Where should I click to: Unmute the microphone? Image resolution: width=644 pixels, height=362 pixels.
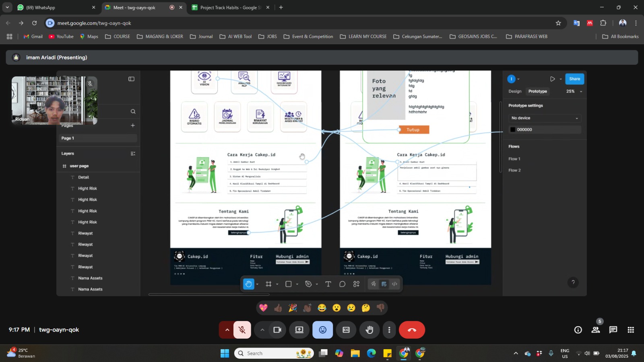coord(242,330)
